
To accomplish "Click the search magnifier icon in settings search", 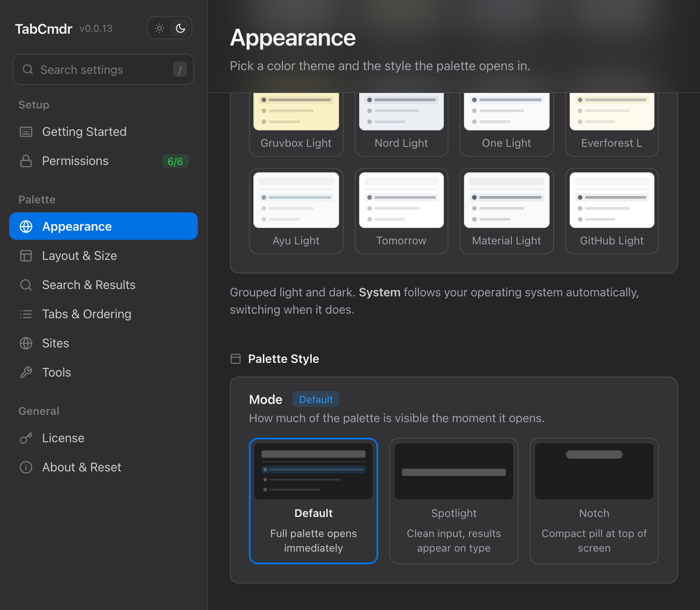I will click(x=28, y=69).
